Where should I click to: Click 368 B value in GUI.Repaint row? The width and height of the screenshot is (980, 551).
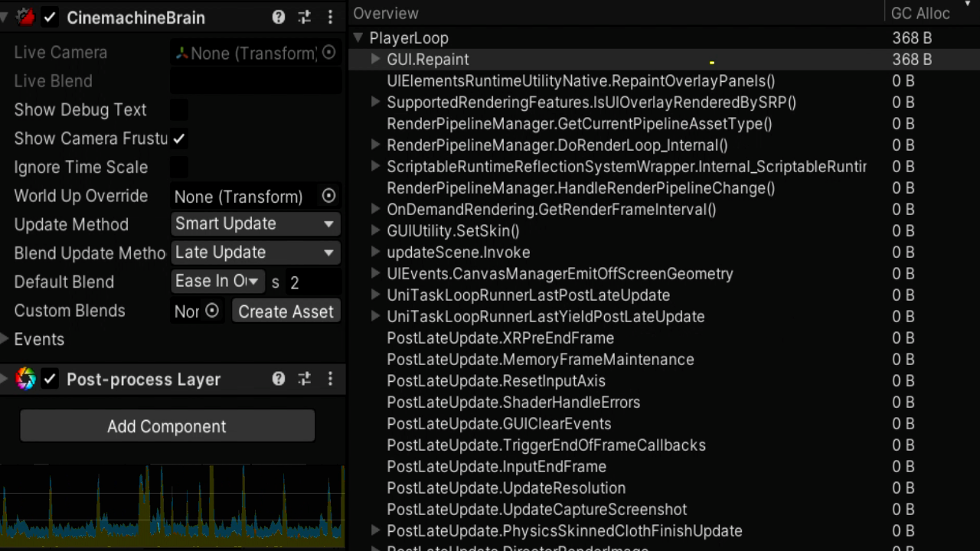click(912, 59)
